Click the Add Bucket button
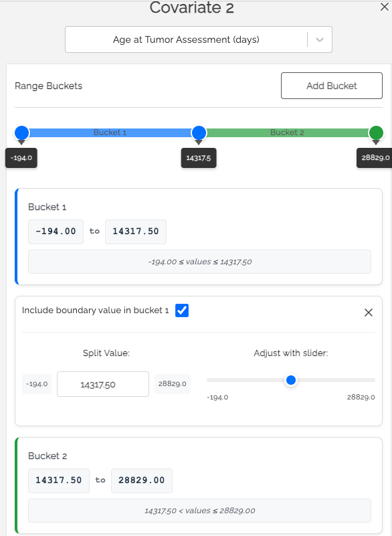Viewport: 392px width, 536px height. pyautogui.click(x=332, y=86)
